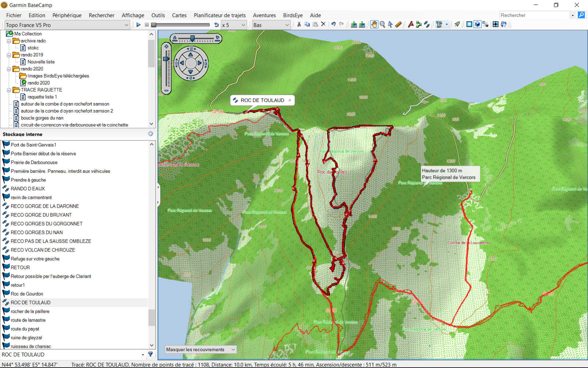588x368 pixels.
Task: Open the BirdsEye menu
Action: 293,15
